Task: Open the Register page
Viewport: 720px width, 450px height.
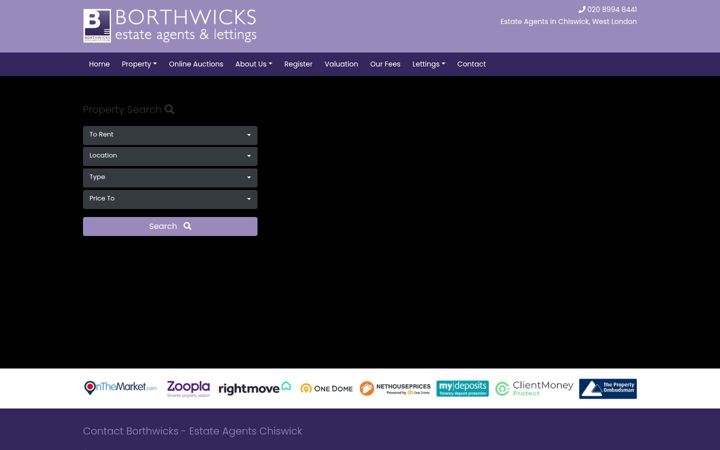Action: (x=298, y=64)
